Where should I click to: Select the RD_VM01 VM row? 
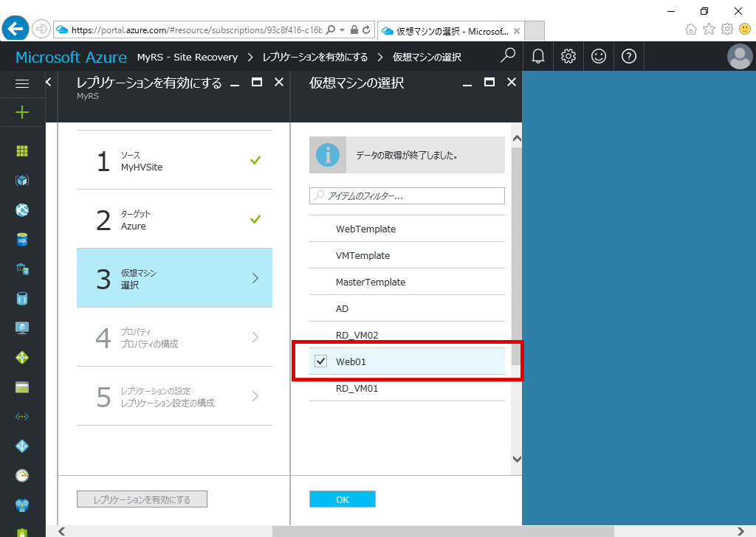tap(407, 388)
